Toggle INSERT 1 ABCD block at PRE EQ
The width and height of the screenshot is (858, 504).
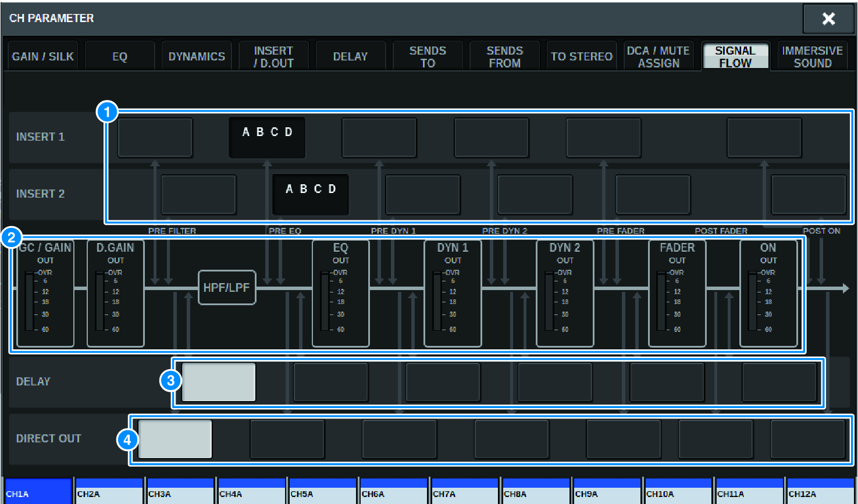pyautogui.click(x=267, y=137)
